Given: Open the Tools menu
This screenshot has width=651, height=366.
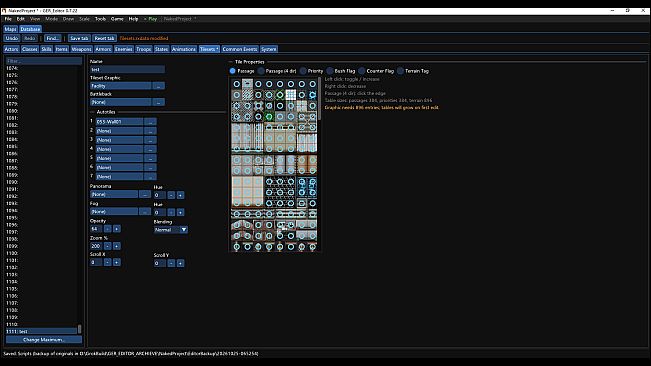Looking at the screenshot, I should (100, 19).
